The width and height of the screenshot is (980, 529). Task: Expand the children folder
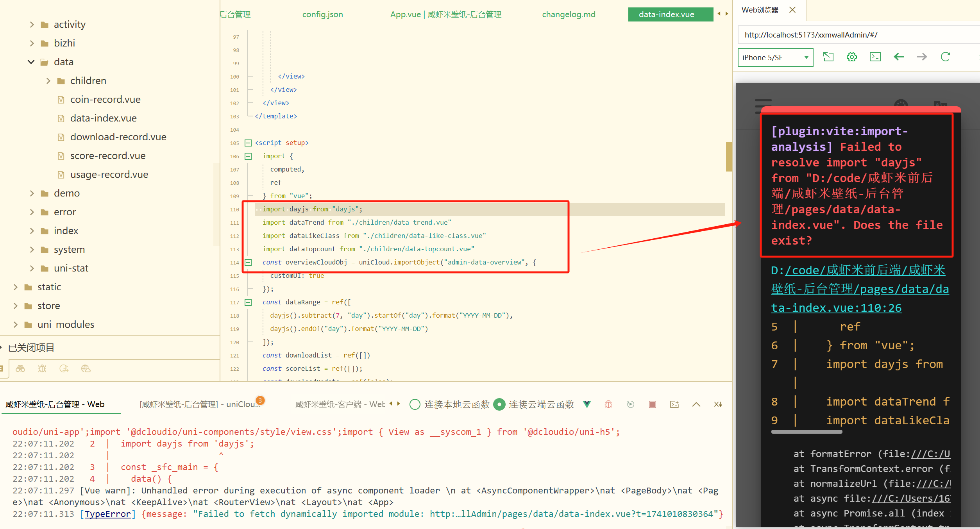click(48, 80)
